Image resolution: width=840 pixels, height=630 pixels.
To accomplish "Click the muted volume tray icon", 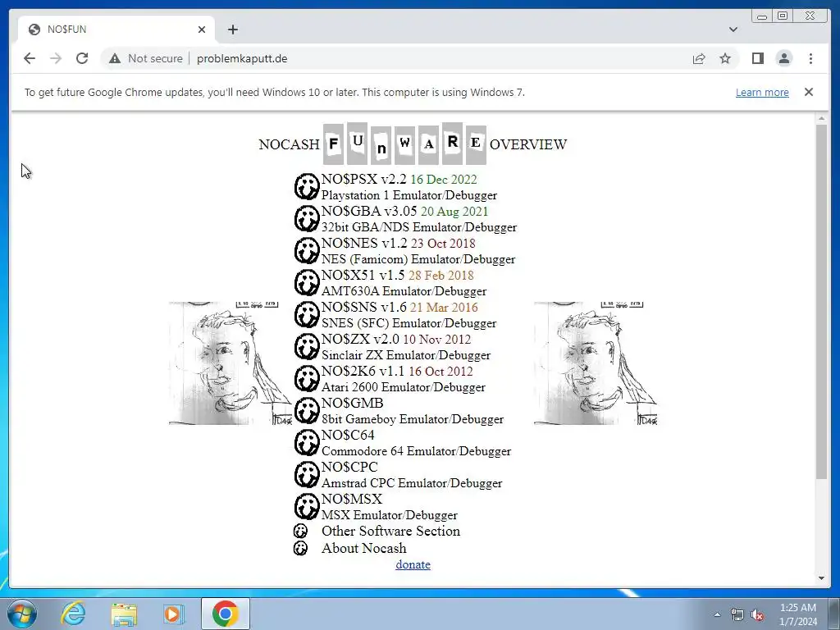I will pos(757,615).
